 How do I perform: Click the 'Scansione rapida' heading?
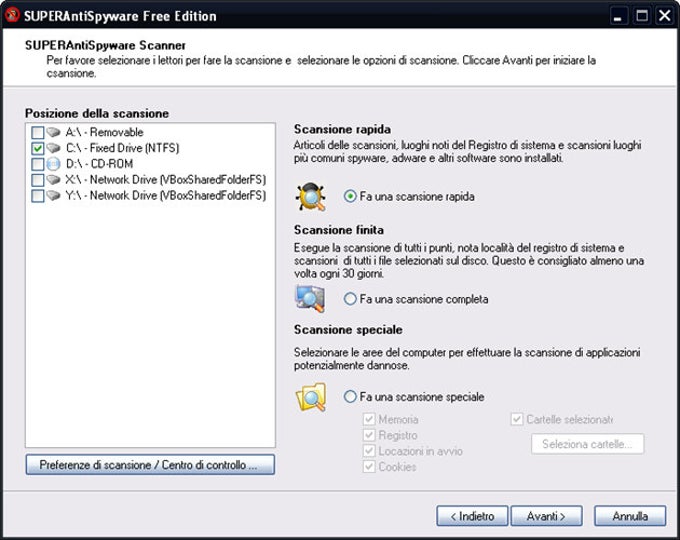[342, 129]
